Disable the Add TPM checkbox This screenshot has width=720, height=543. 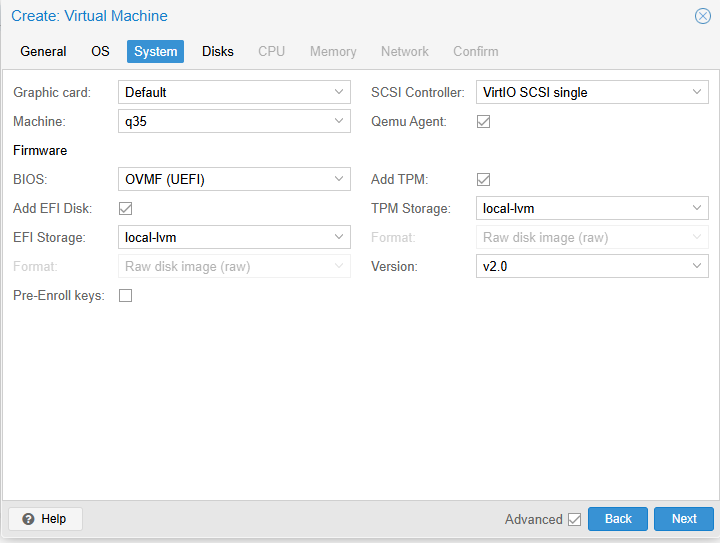[483, 180]
